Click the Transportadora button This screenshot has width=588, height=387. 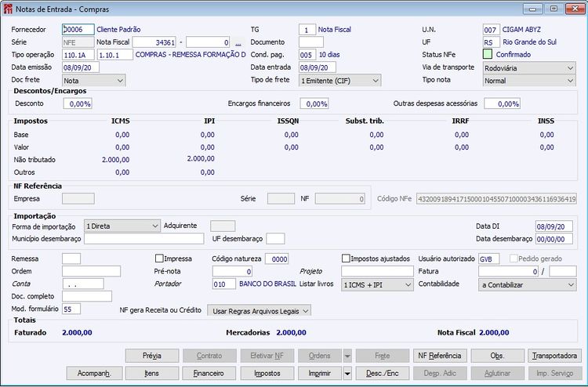pos(554,356)
